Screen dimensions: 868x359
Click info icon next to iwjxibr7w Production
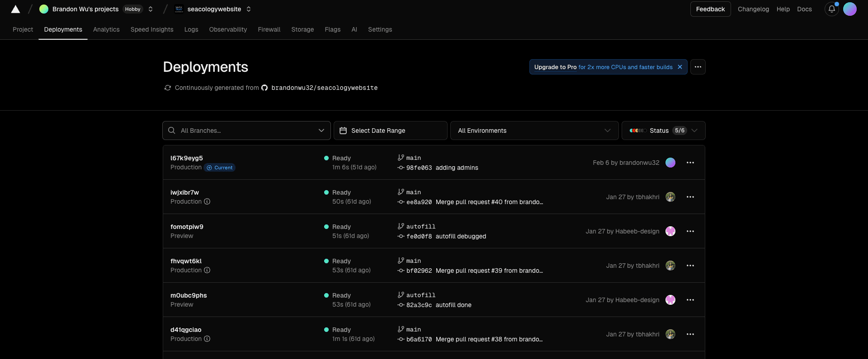tap(207, 201)
